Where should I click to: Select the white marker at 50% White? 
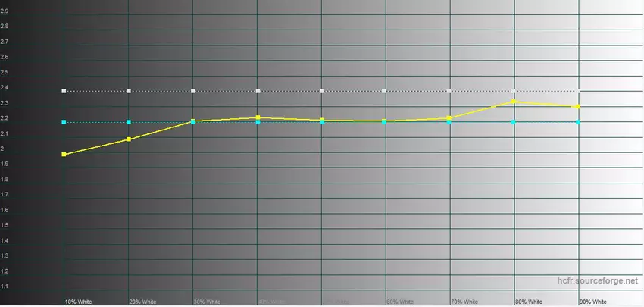click(322, 91)
